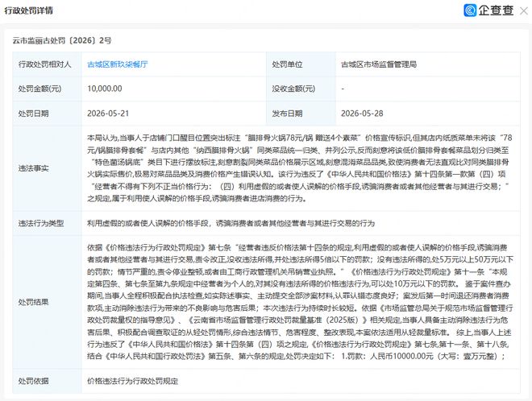
Task: Click the 企查查 brand name text
Action: point(496,10)
